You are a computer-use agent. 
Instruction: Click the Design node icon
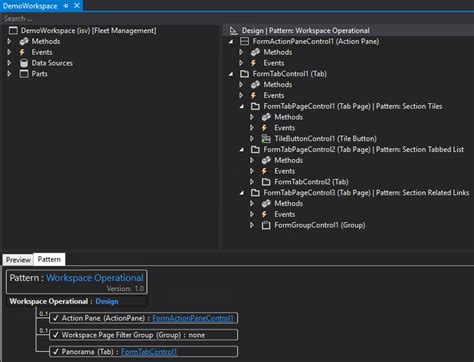pyautogui.click(x=234, y=31)
